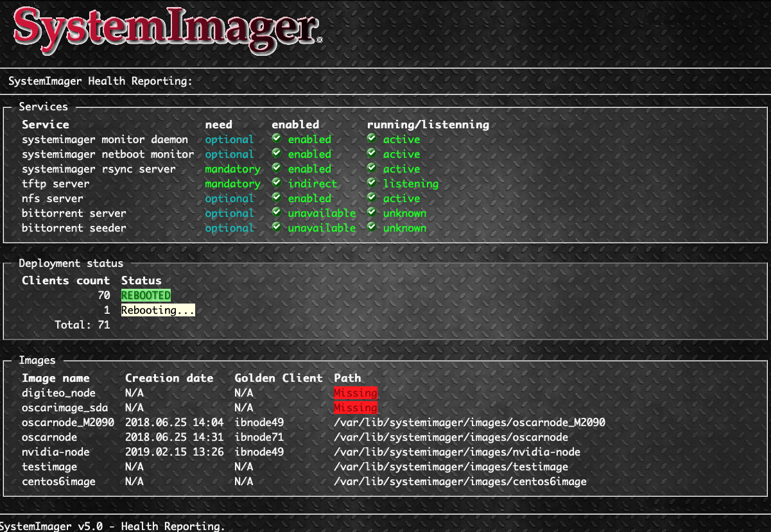Click 'optional' need value for monitor daemon
The width and height of the screenshot is (771, 532).
[x=230, y=139]
